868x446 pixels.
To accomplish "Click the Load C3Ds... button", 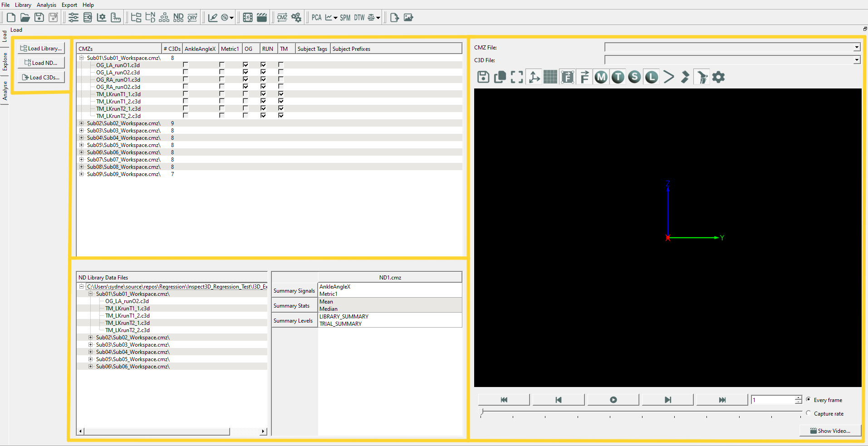I will coord(41,77).
